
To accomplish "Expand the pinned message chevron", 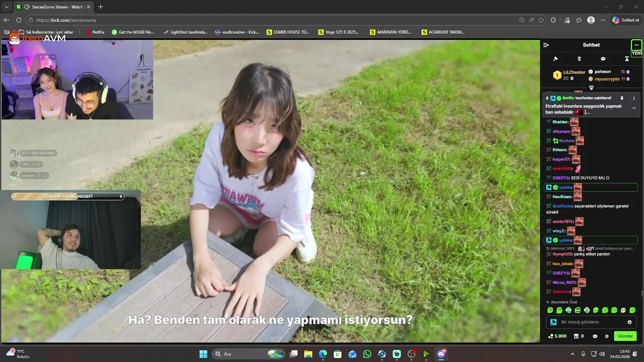I will pos(634,108).
